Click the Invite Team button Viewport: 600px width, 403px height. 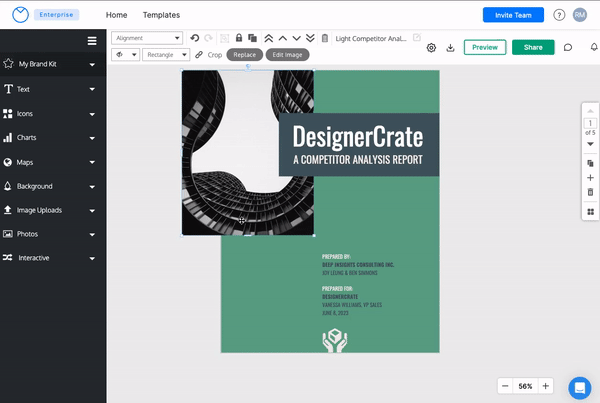(513, 15)
